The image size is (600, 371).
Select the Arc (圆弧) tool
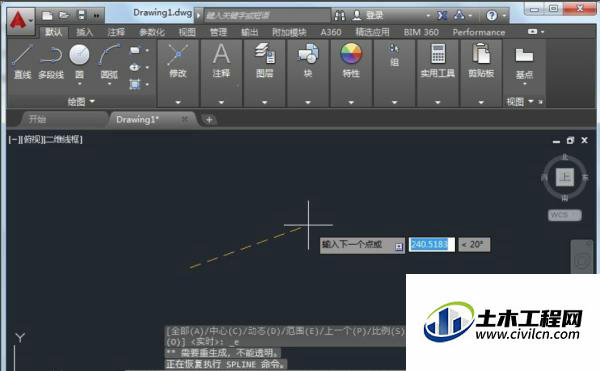(x=109, y=62)
